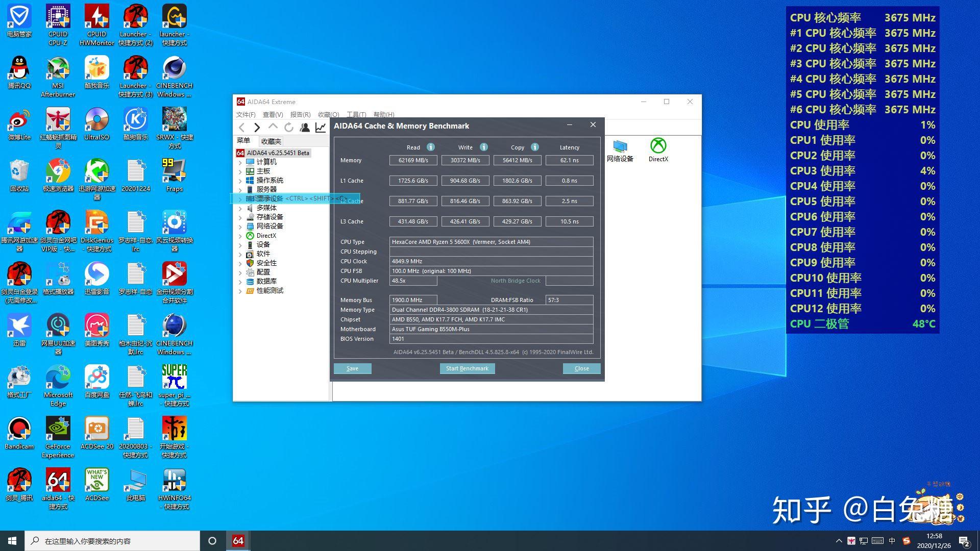Select the 腾讯QQ desktop icon
980x551 pixels.
[x=19, y=72]
